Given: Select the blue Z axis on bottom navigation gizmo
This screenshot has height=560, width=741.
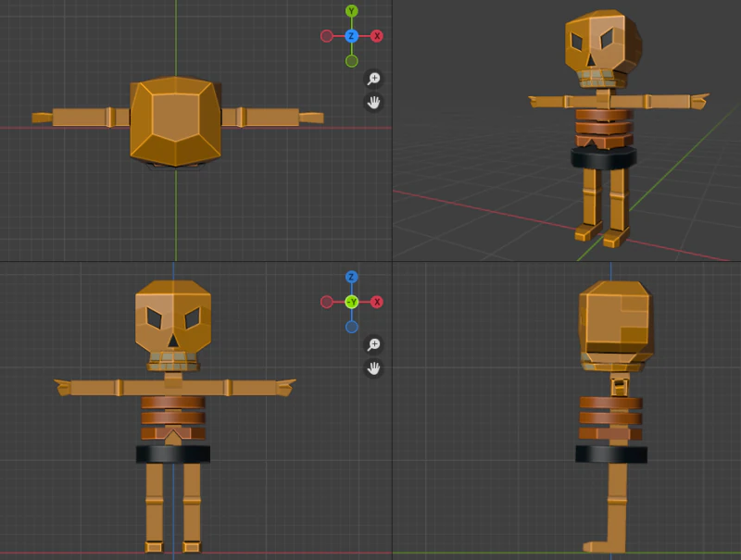Looking at the screenshot, I should coord(352,277).
